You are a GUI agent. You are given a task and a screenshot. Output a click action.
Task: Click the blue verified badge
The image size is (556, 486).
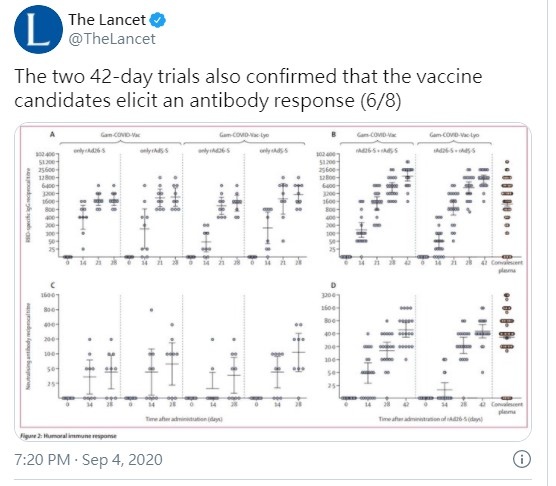[x=158, y=20]
